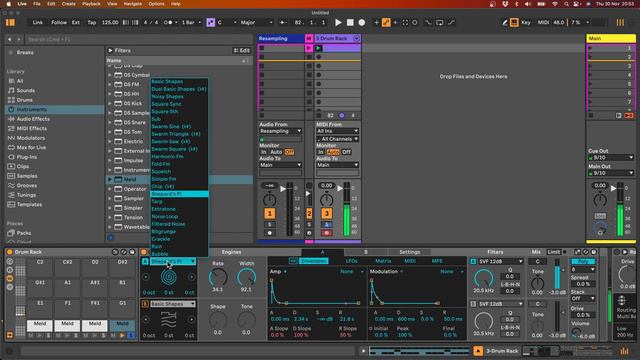Open the Wi-Fi status menu
The width and height of the screenshot is (640, 360).
click(555, 4)
